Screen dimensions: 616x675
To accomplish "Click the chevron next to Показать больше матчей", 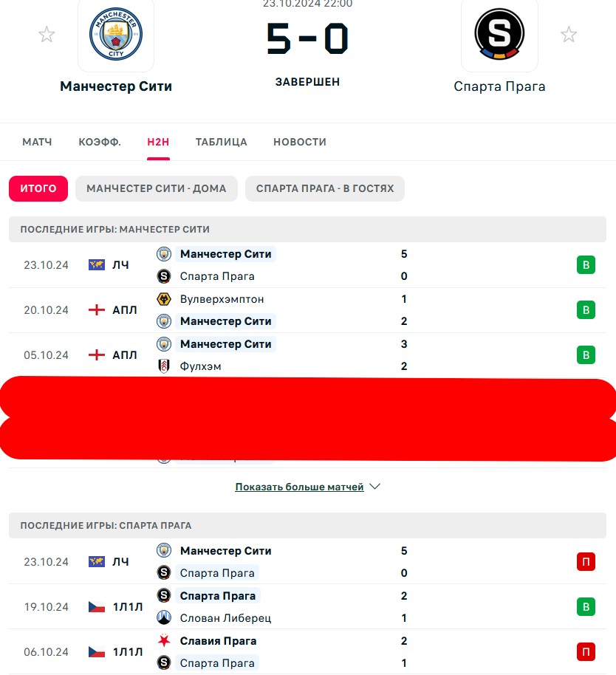I will coord(375,487).
